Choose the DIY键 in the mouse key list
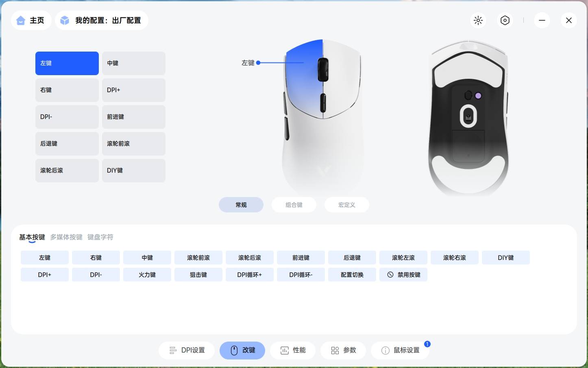The height and width of the screenshot is (368, 588). pyautogui.click(x=133, y=171)
